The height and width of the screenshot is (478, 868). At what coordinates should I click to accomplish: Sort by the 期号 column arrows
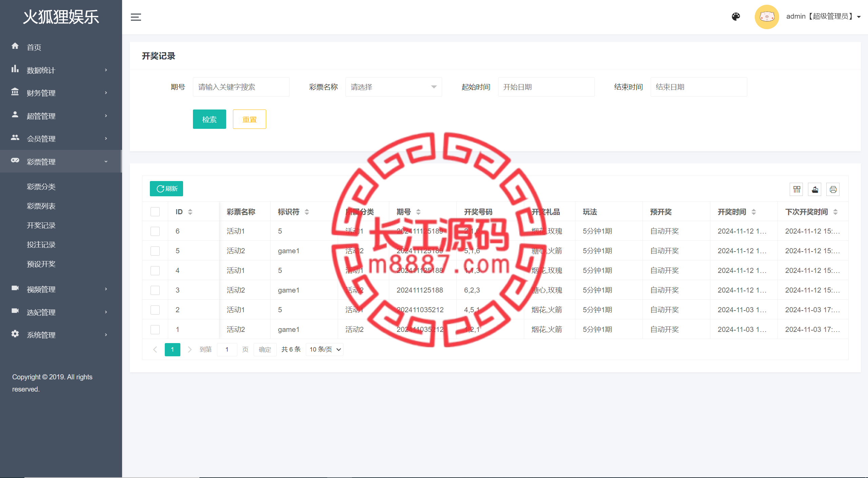point(418,212)
